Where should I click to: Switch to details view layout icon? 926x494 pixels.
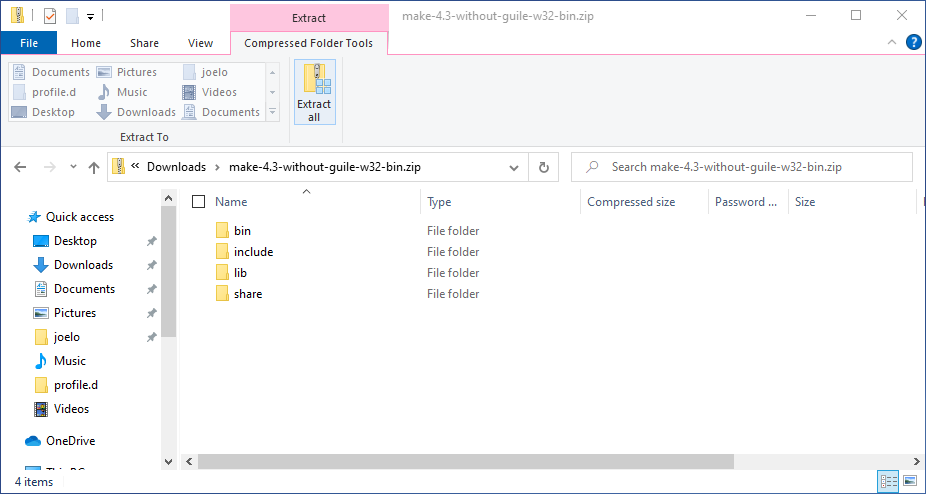pos(888,481)
